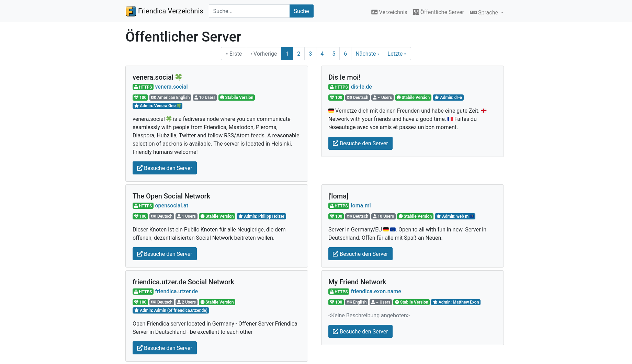Click Stabile Version badge on My Friend Network
Image resolution: width=632 pixels, height=364 pixels.
(x=411, y=302)
